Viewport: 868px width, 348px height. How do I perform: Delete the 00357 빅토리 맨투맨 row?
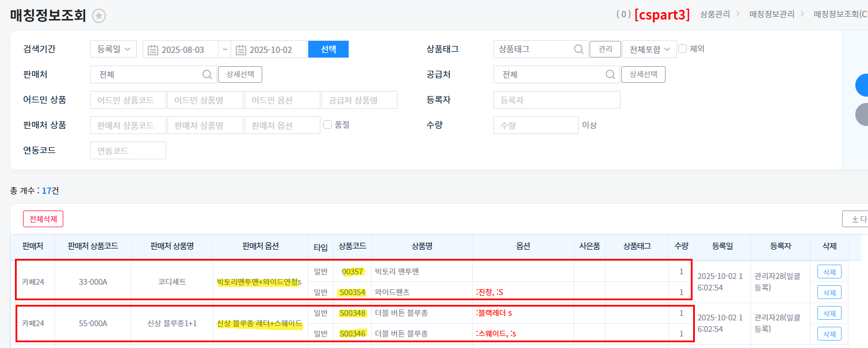click(x=829, y=271)
